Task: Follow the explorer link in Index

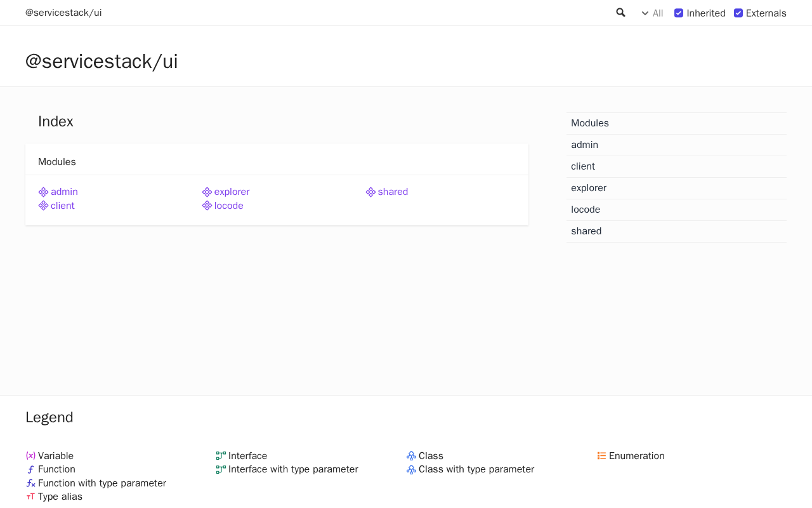Action: [x=232, y=192]
